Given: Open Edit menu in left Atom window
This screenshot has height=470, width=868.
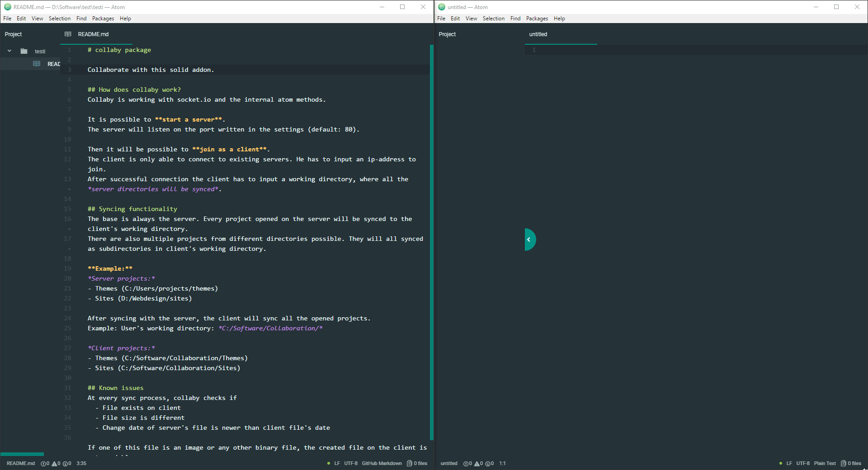Looking at the screenshot, I should tap(21, 19).
